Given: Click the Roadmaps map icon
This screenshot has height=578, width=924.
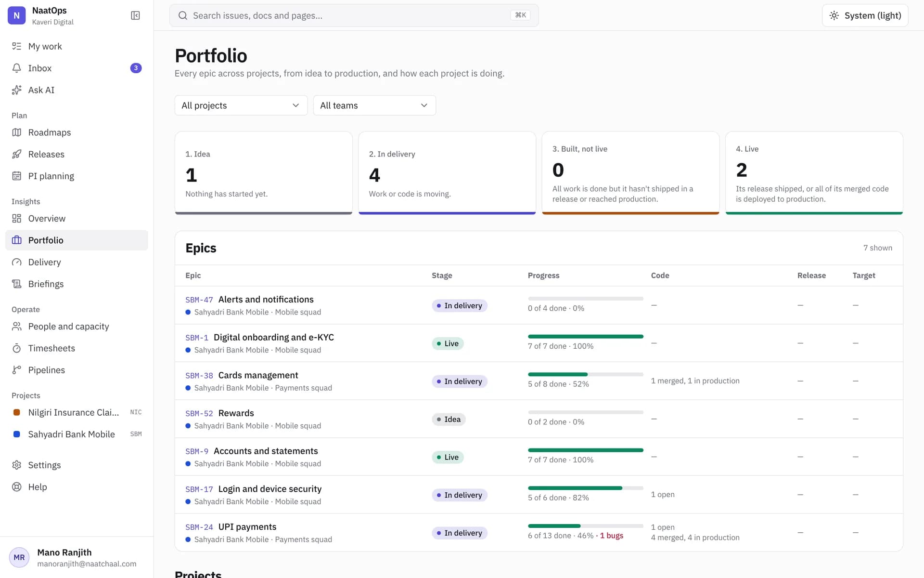Looking at the screenshot, I should point(17,132).
